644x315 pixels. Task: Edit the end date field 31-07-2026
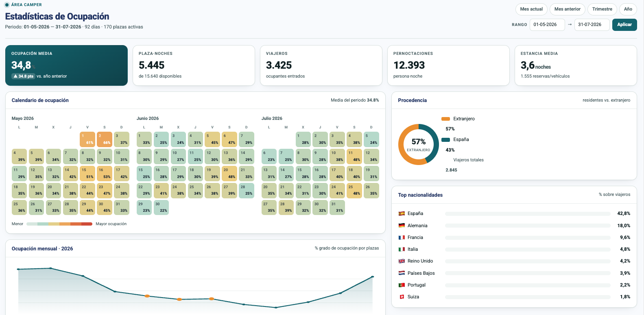(x=592, y=24)
